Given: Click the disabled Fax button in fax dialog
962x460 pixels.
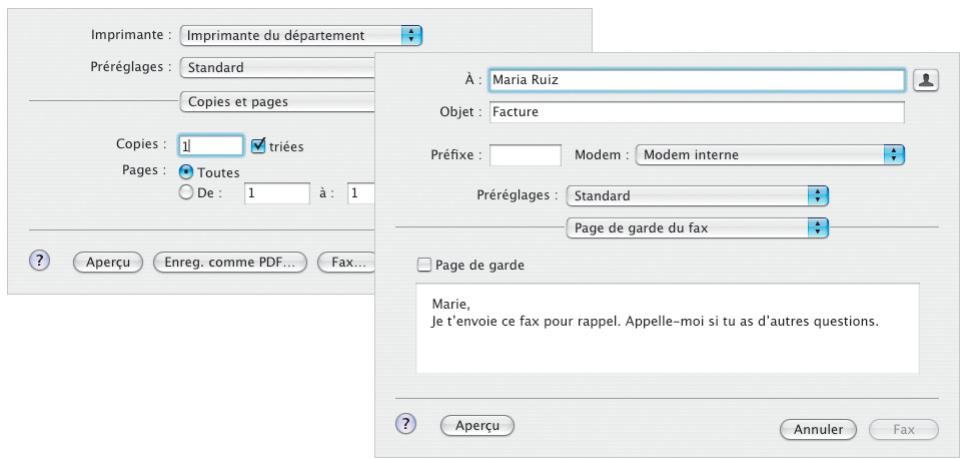Looking at the screenshot, I should point(903,429).
